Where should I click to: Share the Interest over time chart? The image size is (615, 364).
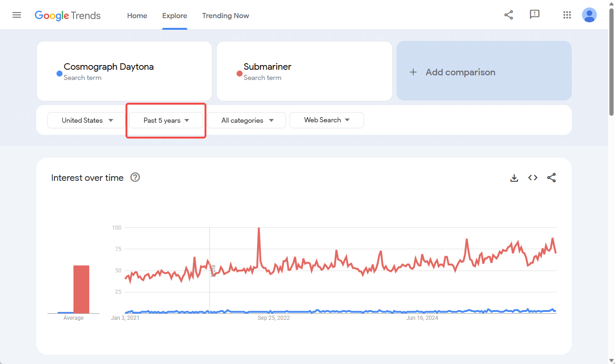551,178
